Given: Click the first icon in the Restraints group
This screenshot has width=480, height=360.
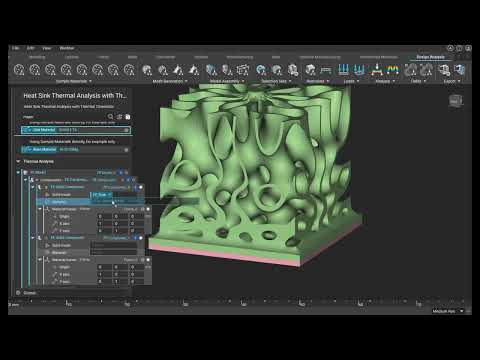Looking at the screenshot, I should pyautogui.click(x=310, y=70).
